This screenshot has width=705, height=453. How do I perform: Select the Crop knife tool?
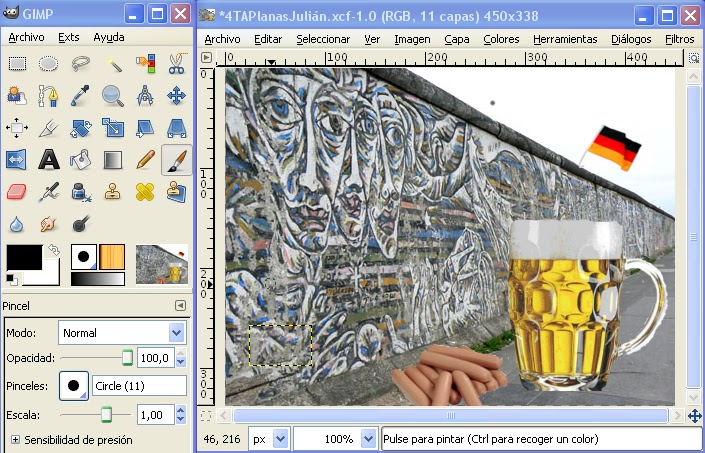[48, 128]
